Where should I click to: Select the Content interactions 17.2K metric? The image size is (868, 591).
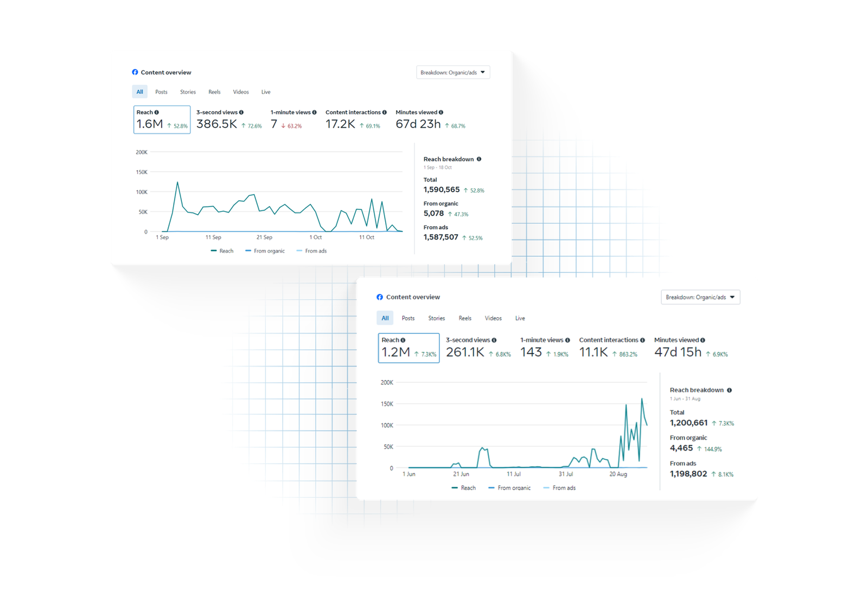pyautogui.click(x=356, y=119)
